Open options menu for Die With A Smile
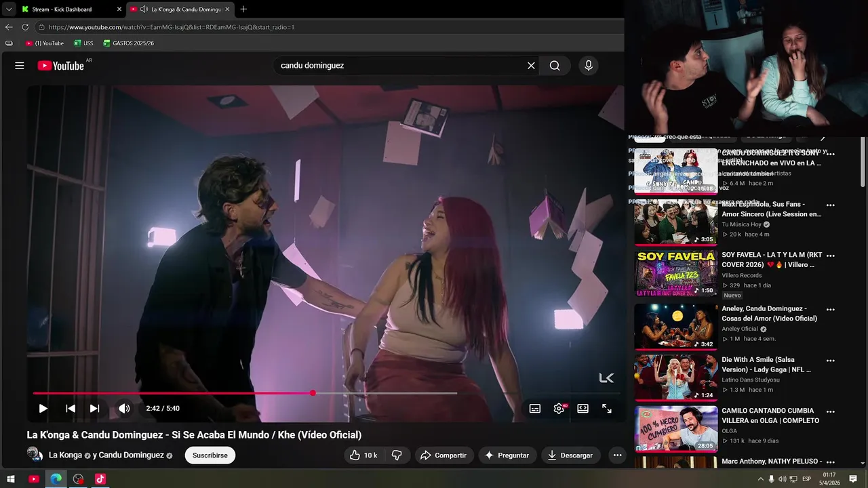Image resolution: width=868 pixels, height=488 pixels. [831, 360]
